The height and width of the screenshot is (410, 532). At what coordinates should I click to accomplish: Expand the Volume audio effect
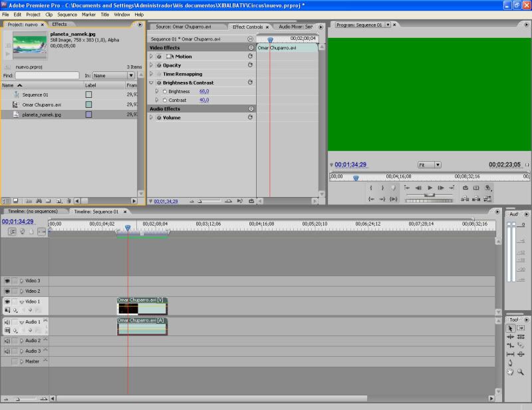[152, 118]
